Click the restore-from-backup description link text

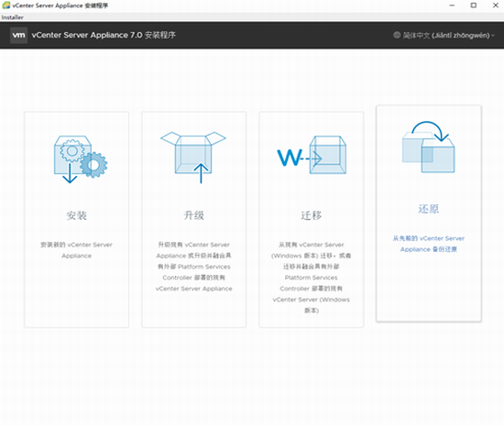[429, 244]
